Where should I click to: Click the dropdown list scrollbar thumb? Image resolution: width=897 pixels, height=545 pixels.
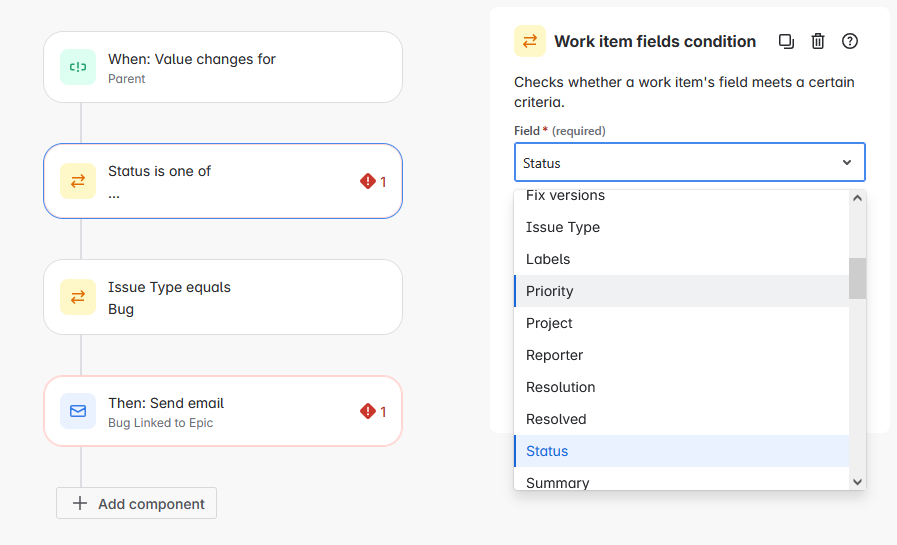point(857,279)
